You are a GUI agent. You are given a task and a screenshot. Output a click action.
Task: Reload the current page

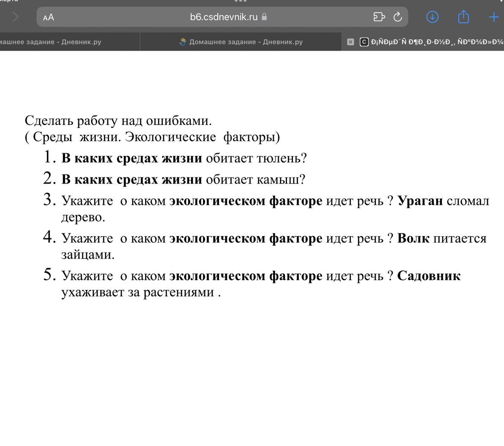[397, 17]
